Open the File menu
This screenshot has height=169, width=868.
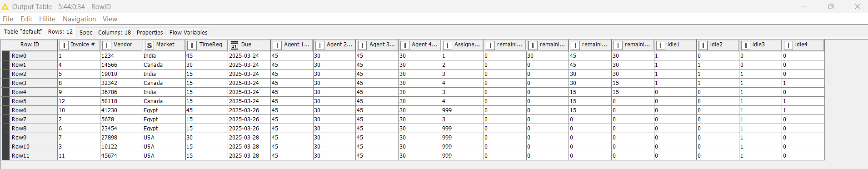[x=8, y=19]
